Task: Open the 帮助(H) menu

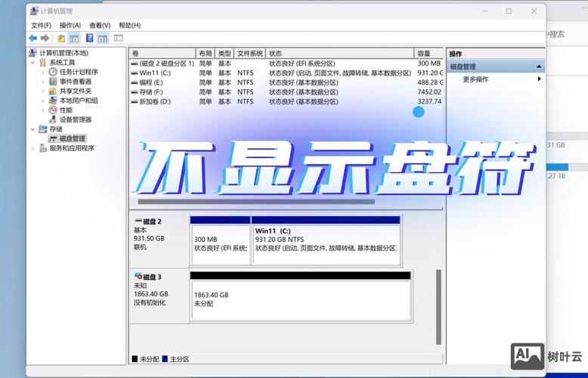Action: (130, 25)
